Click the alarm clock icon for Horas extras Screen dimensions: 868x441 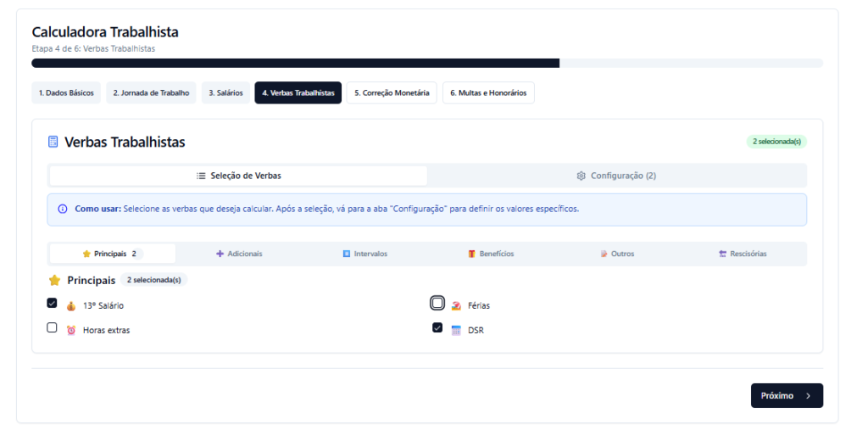(x=71, y=330)
